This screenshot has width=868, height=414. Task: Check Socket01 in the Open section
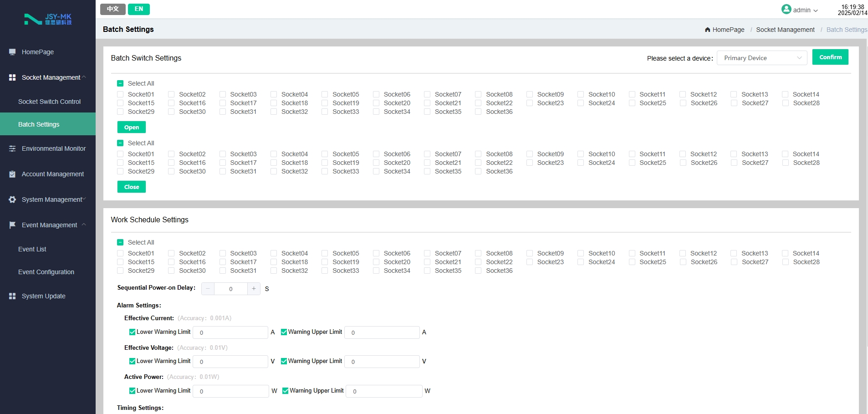pyautogui.click(x=120, y=94)
